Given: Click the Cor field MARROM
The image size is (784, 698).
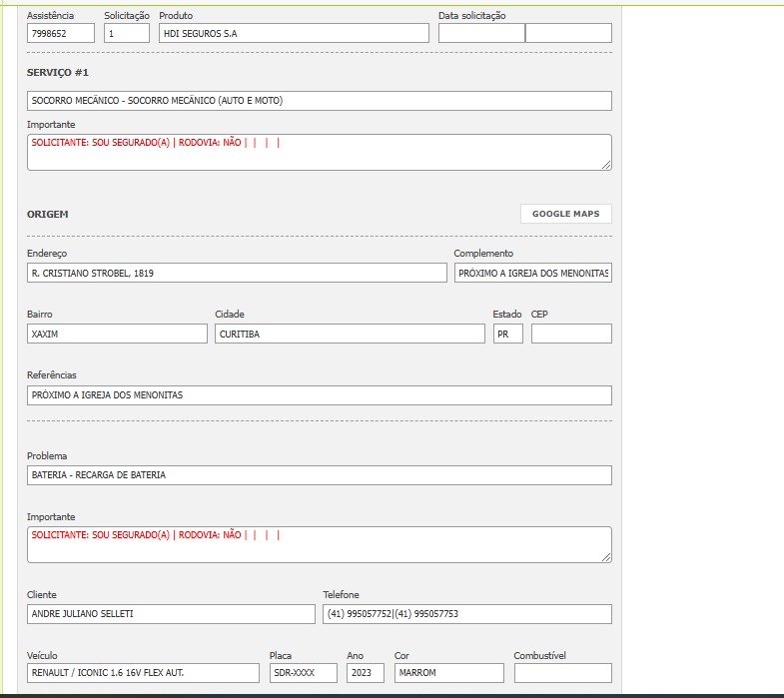Looking at the screenshot, I should [x=449, y=673].
